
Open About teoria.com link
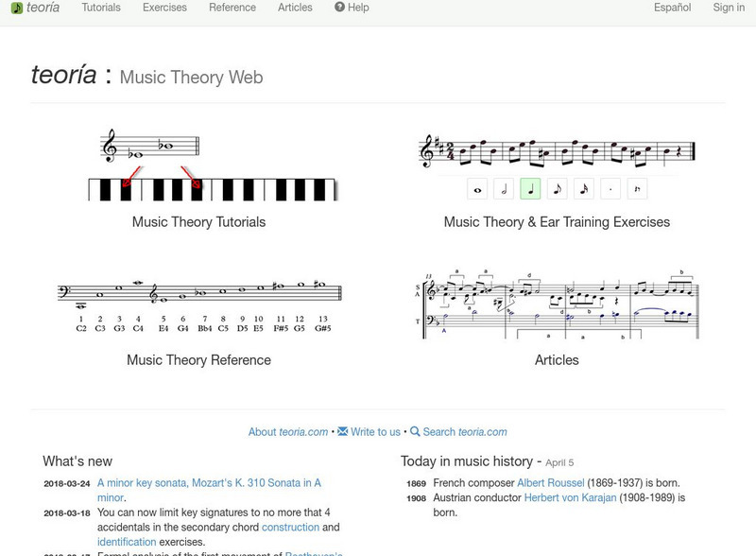[288, 432]
